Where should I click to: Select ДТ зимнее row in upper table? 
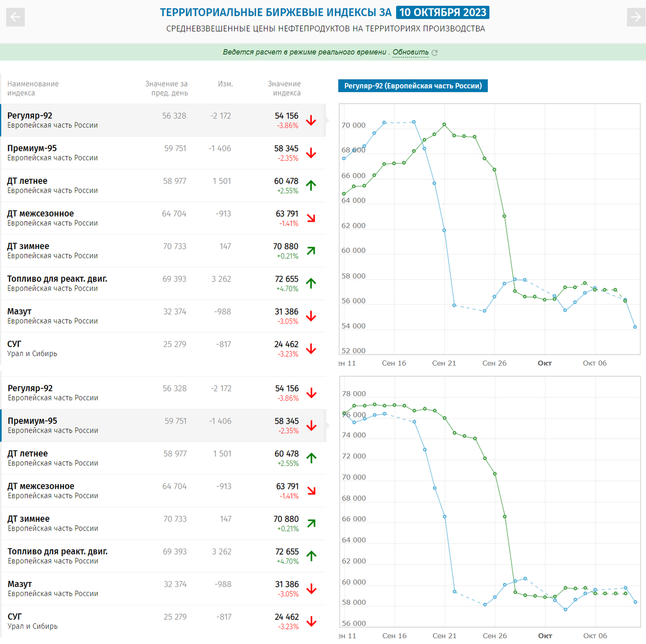(x=163, y=251)
